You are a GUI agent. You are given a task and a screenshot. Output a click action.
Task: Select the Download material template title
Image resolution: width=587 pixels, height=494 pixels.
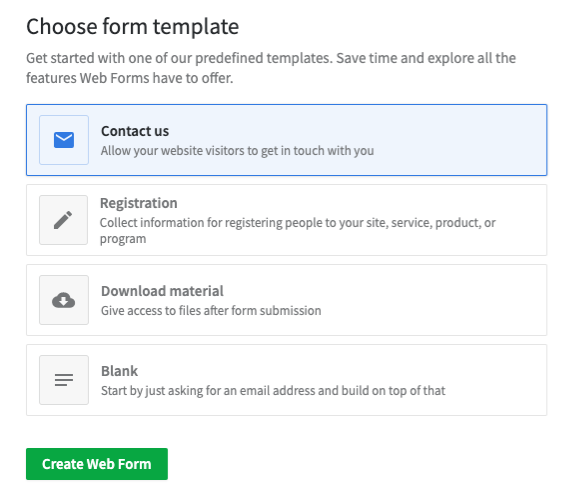click(x=162, y=291)
